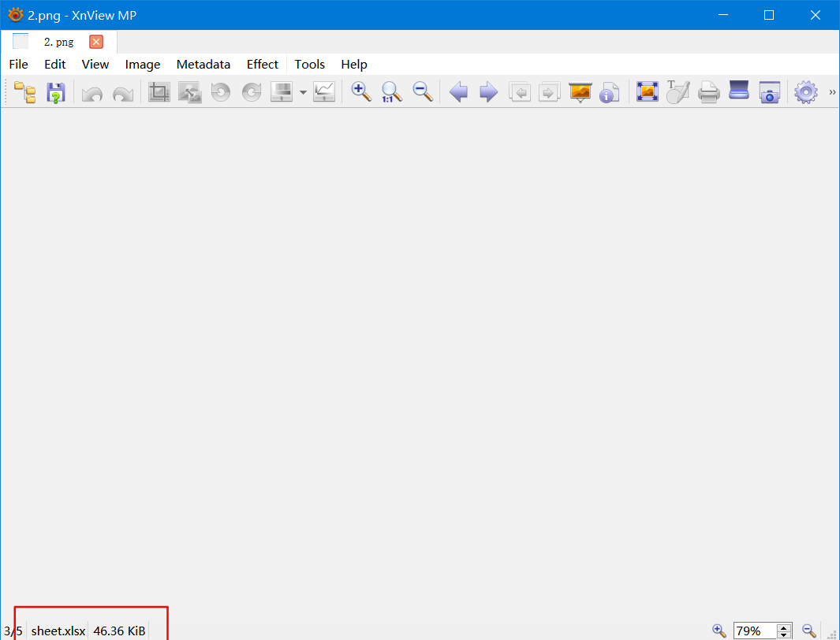Click the Browser folder-tree icon
The height and width of the screenshot is (640, 840).
25,92
